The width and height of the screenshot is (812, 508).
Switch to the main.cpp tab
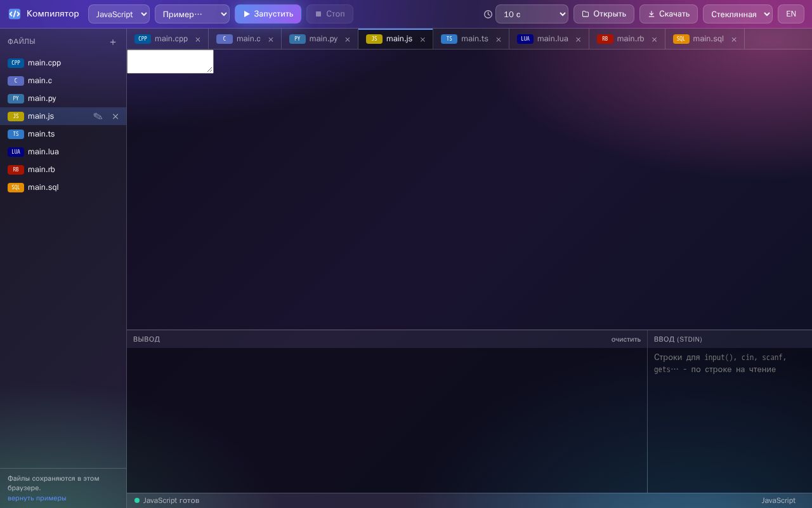click(167, 39)
